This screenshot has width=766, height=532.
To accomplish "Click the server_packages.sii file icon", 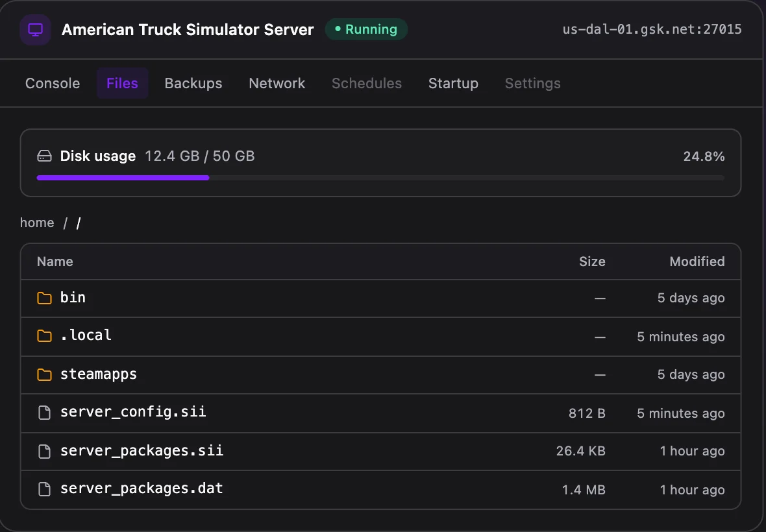I will (x=44, y=452).
